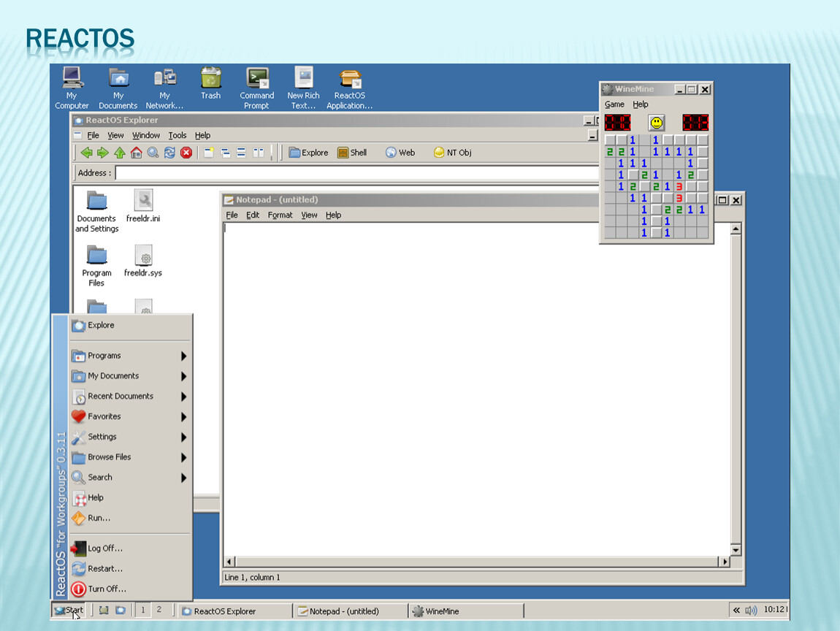Select the New Rich Text desktop icon
Image resolution: width=840 pixels, height=631 pixels.
click(x=303, y=88)
